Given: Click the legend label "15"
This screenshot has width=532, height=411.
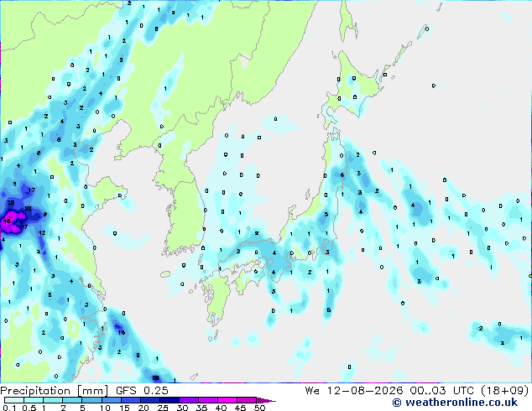Looking at the screenshot, I should pyautogui.click(x=124, y=408).
